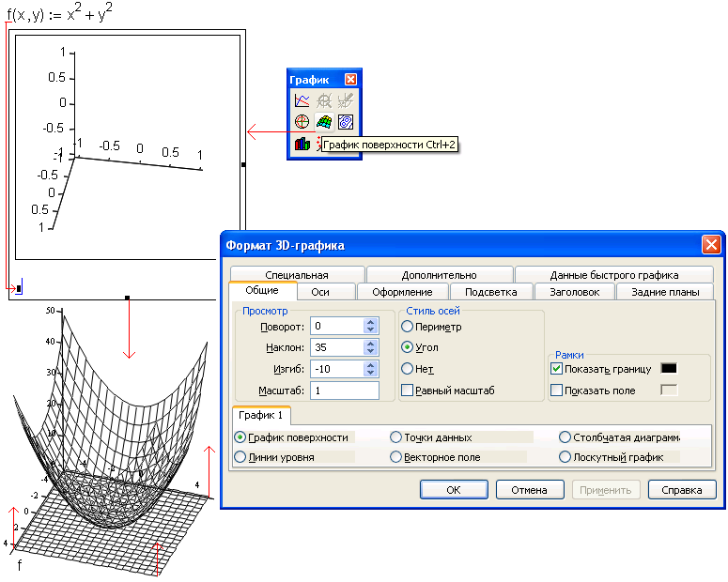Open help with the Справка button
This screenshot has width=728, height=582.
682,490
